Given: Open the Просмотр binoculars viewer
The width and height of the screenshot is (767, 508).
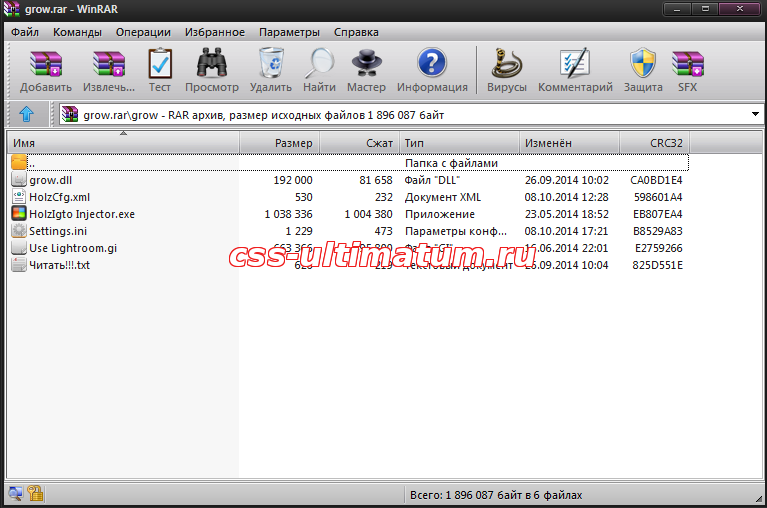Looking at the screenshot, I should coord(212,63).
